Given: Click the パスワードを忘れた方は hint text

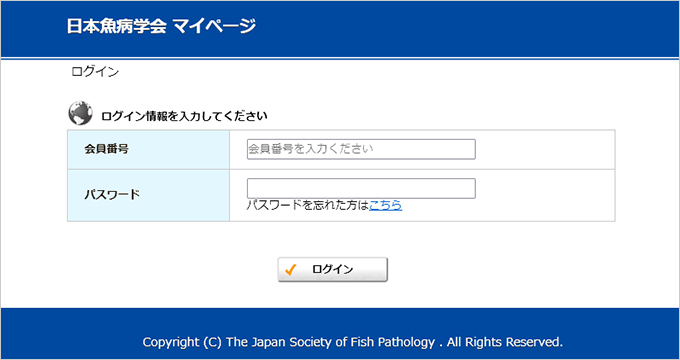Looking at the screenshot, I should pyautogui.click(x=308, y=205).
